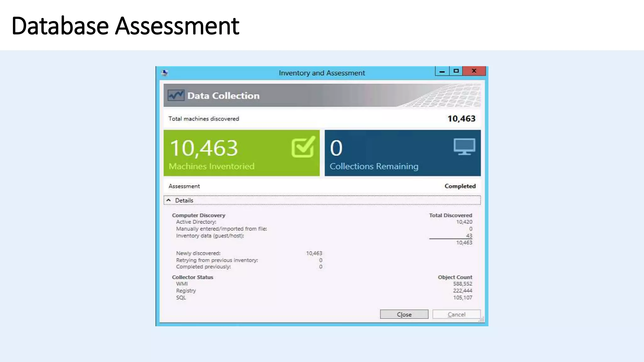Image resolution: width=644 pixels, height=362 pixels.
Task: Click the Machines Inventoried tile label
Action: (x=212, y=166)
